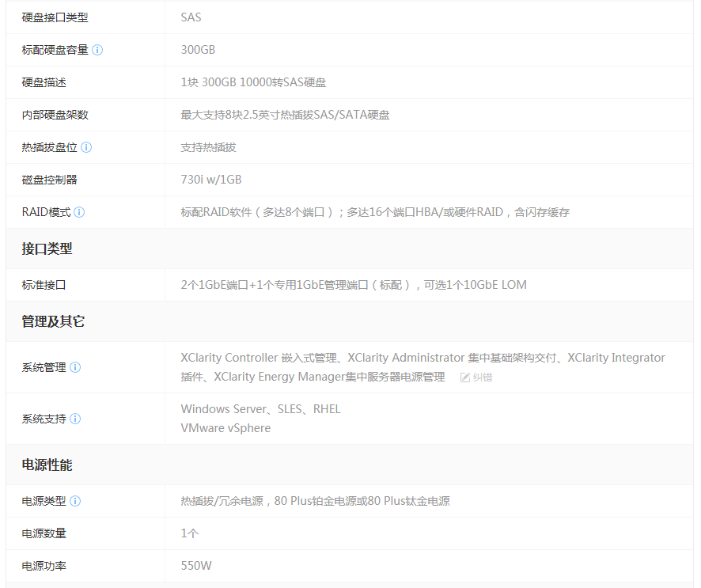Select the 标准接口 row label

tap(44, 285)
